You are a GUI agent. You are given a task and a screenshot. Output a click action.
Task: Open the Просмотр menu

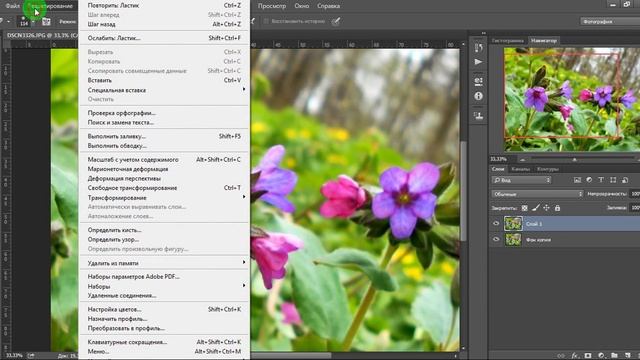[272, 6]
